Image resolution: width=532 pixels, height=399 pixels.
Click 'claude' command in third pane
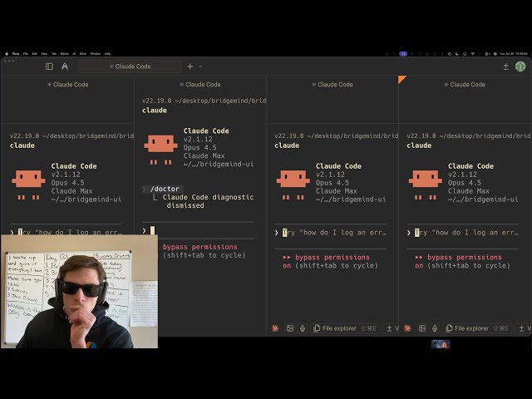point(287,145)
